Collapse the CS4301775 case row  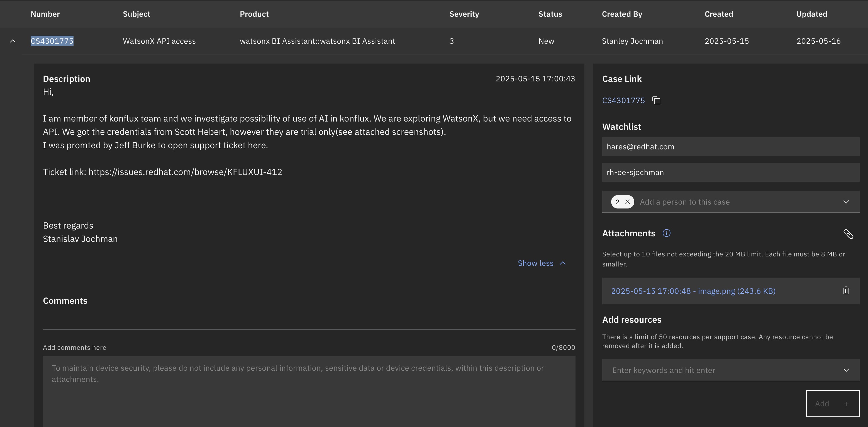(13, 41)
